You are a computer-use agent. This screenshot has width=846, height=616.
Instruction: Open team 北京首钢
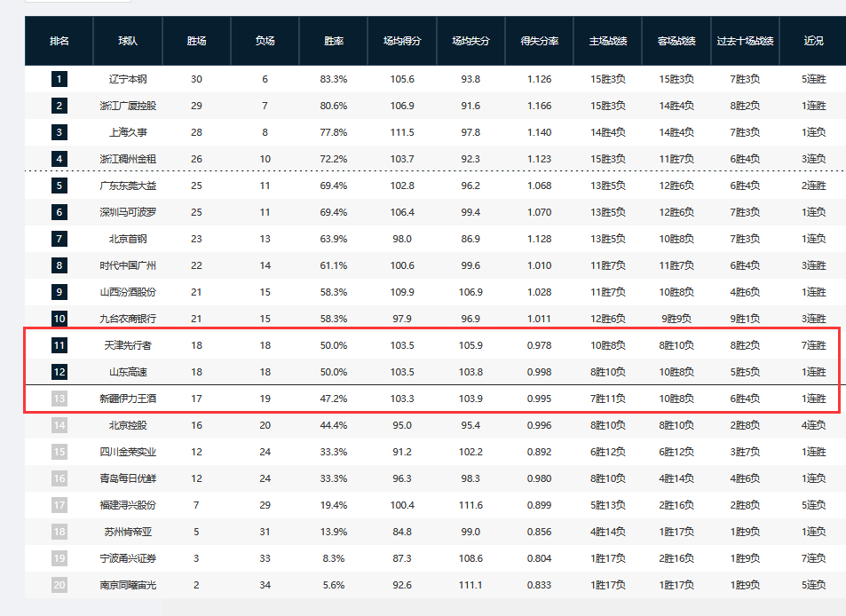(x=128, y=239)
